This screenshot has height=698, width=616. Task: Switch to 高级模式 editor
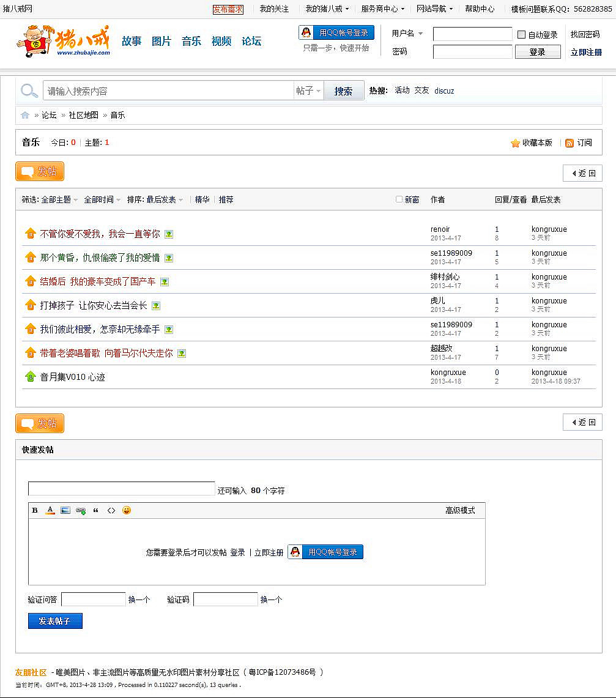[x=460, y=511]
